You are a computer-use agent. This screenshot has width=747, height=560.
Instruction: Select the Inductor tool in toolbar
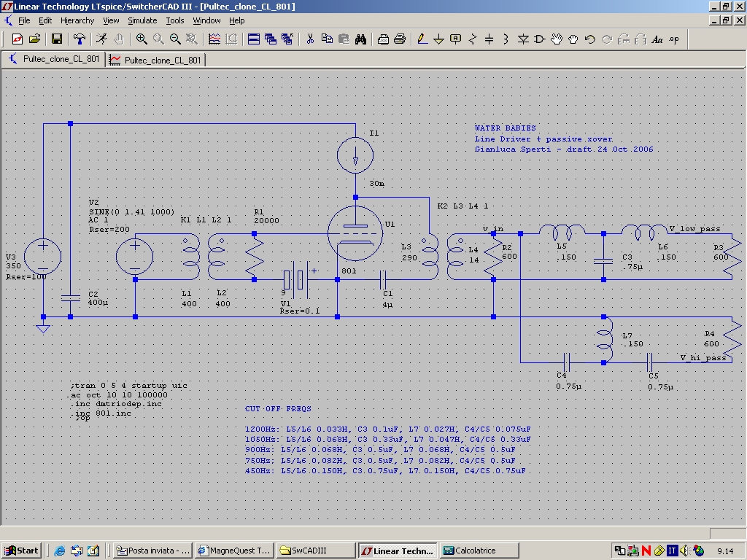506,39
